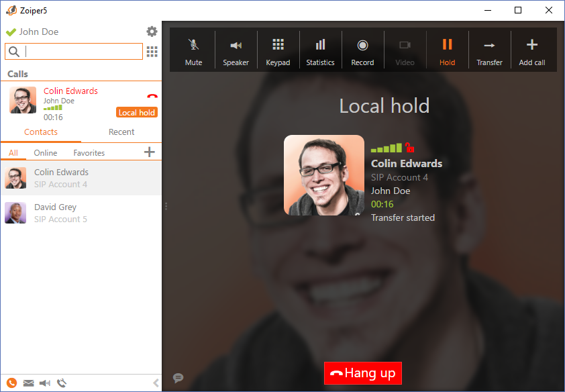Click in the search input field
Image resolution: width=565 pixels, height=392 pixels.
click(82, 52)
